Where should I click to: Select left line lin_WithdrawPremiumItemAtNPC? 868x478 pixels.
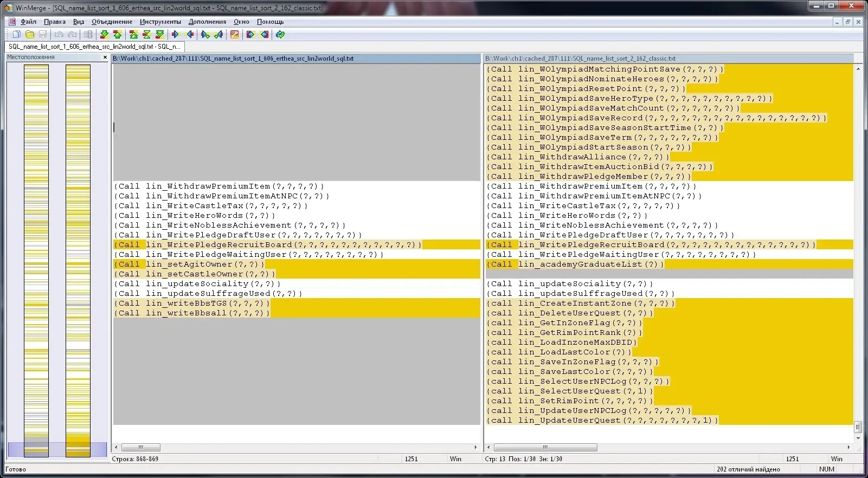pos(297,196)
